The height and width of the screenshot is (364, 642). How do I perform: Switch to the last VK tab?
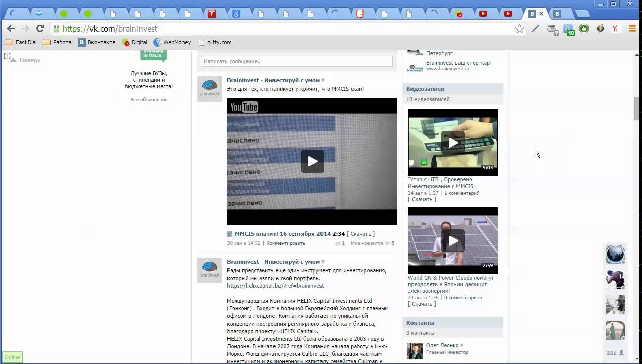[557, 14]
